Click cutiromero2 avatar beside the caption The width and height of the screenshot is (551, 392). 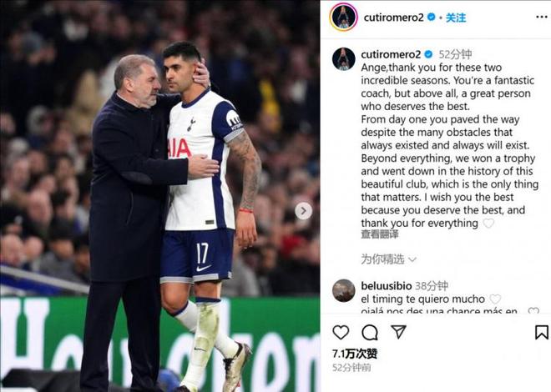click(344, 59)
